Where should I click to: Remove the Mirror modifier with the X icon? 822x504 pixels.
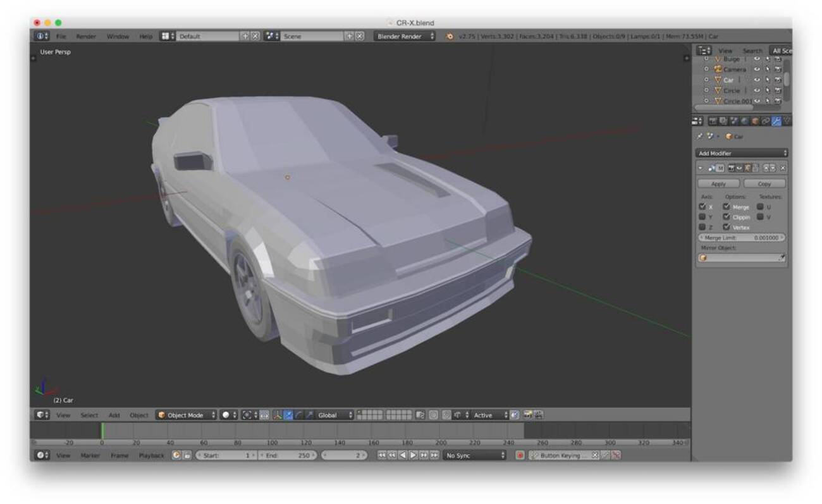point(783,168)
